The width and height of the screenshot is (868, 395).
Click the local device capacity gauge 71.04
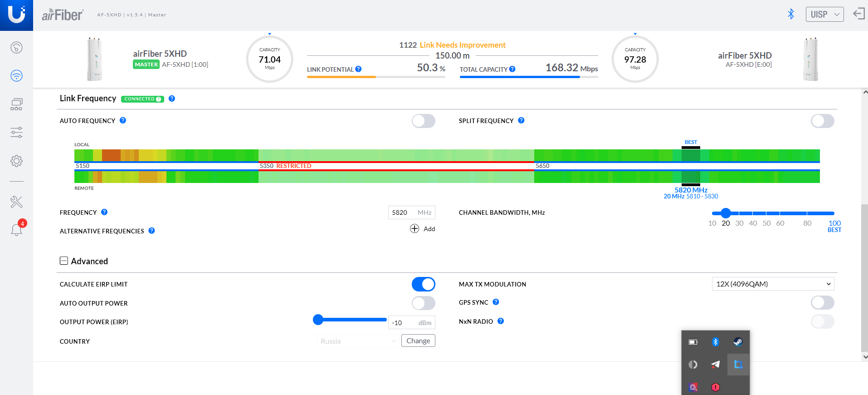[270, 59]
